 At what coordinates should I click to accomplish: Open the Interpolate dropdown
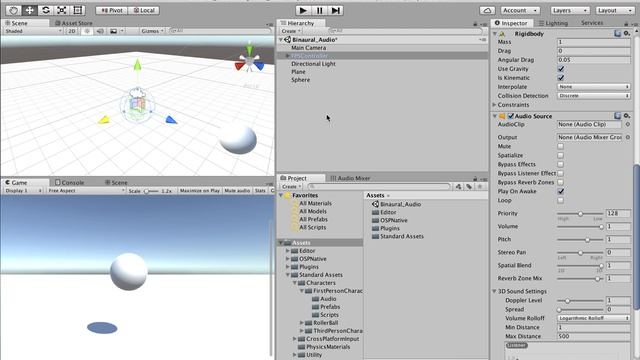pos(593,87)
